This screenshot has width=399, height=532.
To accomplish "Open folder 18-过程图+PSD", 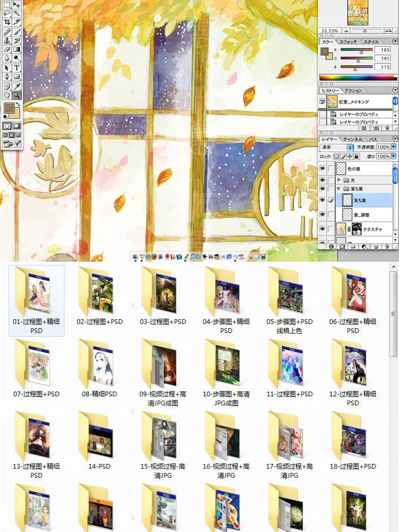I will 353,442.
